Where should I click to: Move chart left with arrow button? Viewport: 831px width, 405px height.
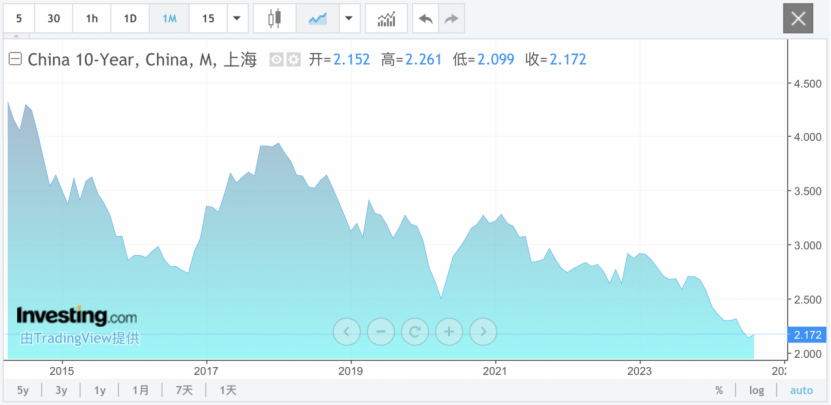pos(347,332)
